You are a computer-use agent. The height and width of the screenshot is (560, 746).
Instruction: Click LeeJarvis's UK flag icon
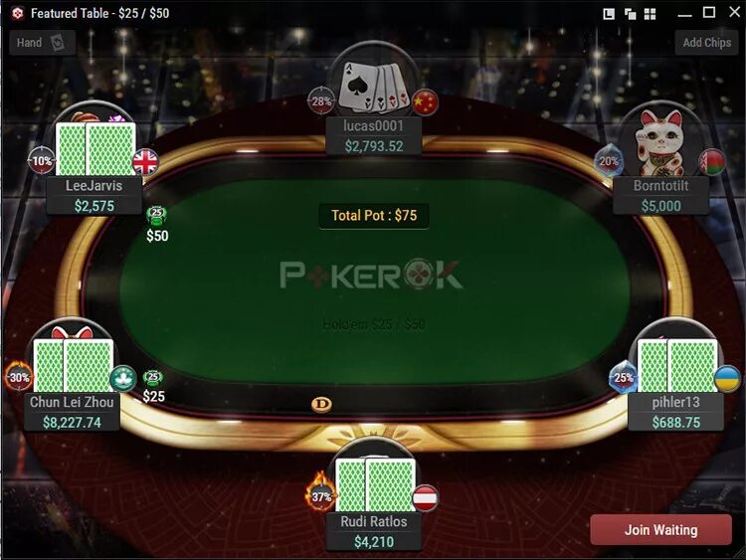(x=145, y=162)
